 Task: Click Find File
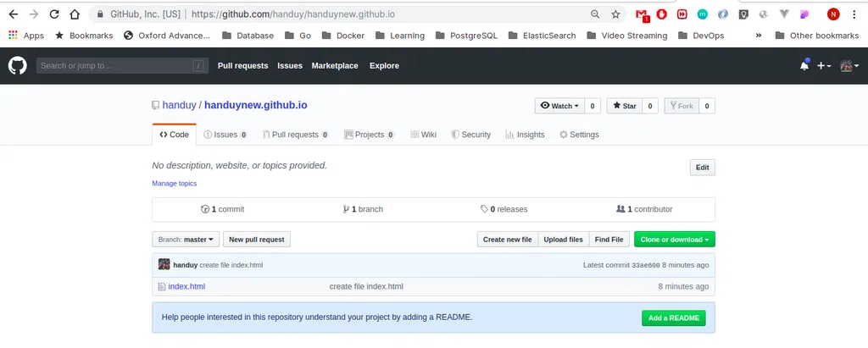pyautogui.click(x=609, y=240)
